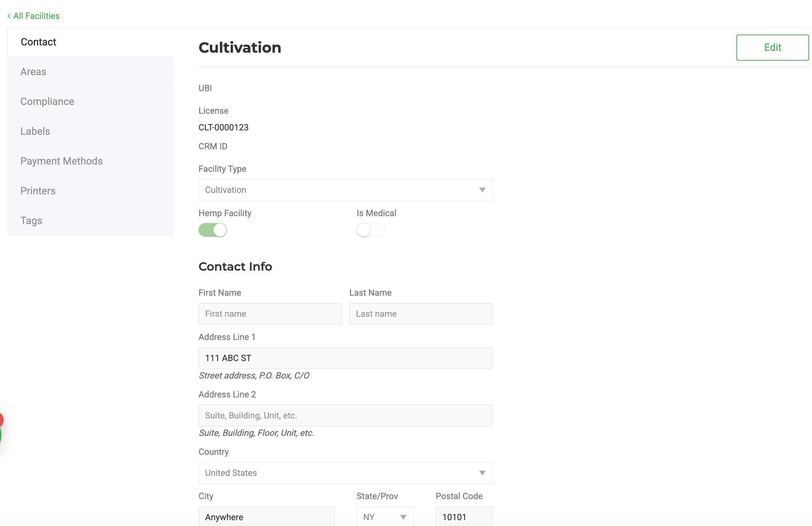The height and width of the screenshot is (526, 812).
Task: Click the Address Line 1 field
Action: pos(345,358)
